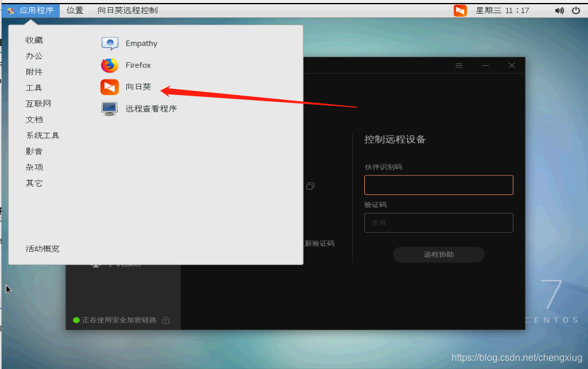The image size is (588, 369).
Task: Select the 收藏 category
Action: pos(34,40)
